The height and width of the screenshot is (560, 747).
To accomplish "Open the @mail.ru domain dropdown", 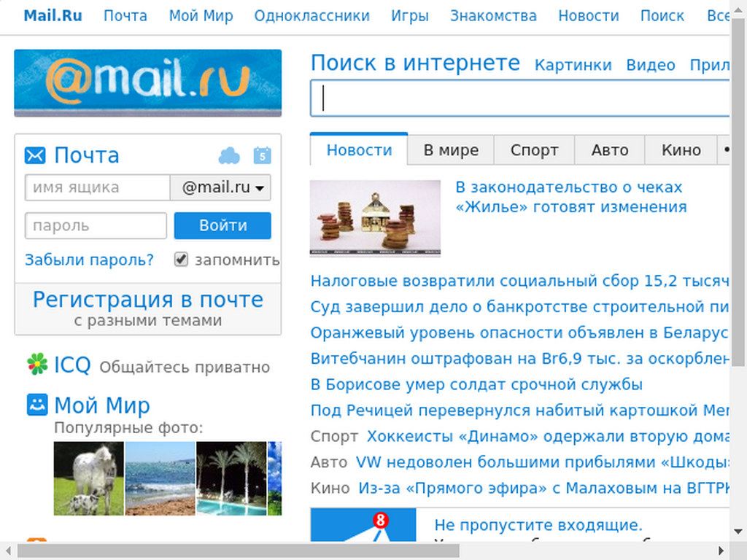I will 220,187.
